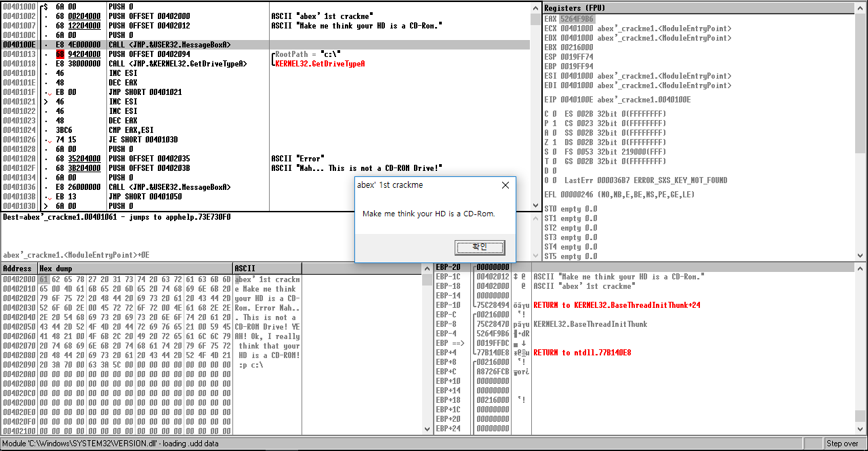The height and width of the screenshot is (451, 868).
Task: Click up arrow of stack pane scrollbar
Action: click(x=862, y=269)
